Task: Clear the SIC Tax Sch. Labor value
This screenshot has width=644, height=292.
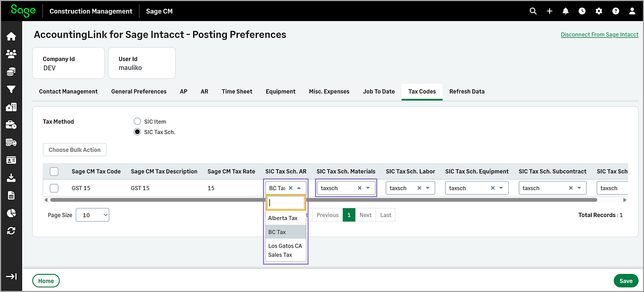Action: pyautogui.click(x=419, y=188)
